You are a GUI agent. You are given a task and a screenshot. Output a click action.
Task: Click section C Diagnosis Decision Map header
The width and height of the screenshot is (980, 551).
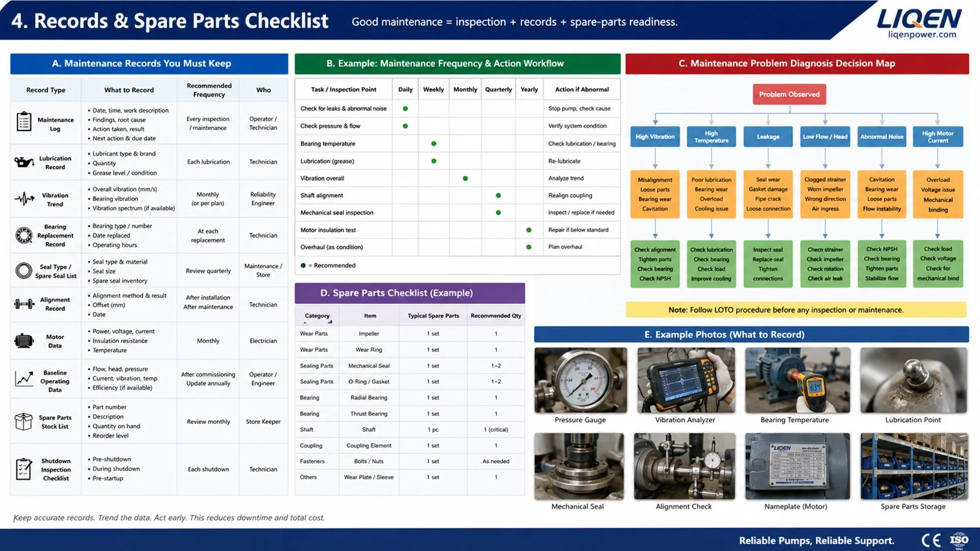[797, 64]
